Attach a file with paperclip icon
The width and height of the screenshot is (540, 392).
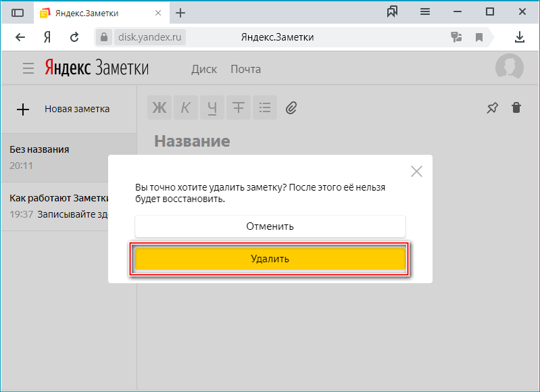tap(291, 107)
